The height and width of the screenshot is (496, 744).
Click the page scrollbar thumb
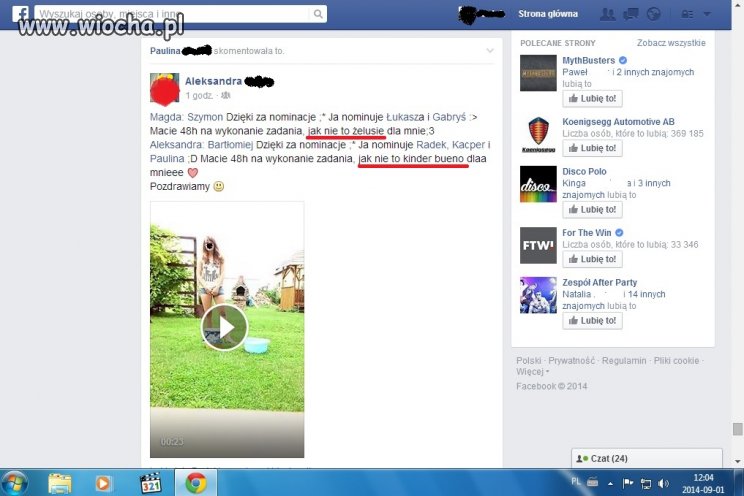coord(737,429)
